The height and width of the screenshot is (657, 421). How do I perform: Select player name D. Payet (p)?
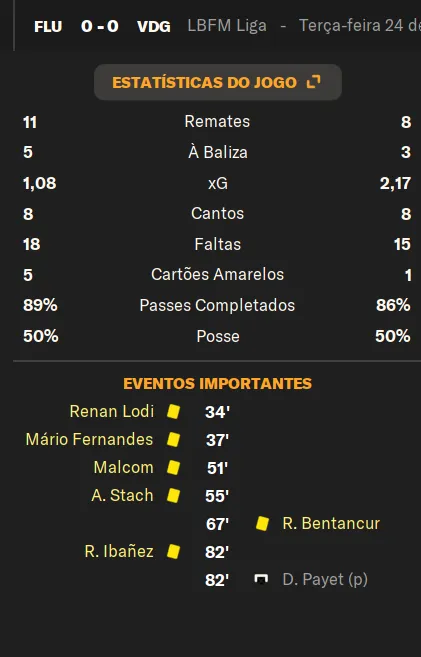click(325, 579)
